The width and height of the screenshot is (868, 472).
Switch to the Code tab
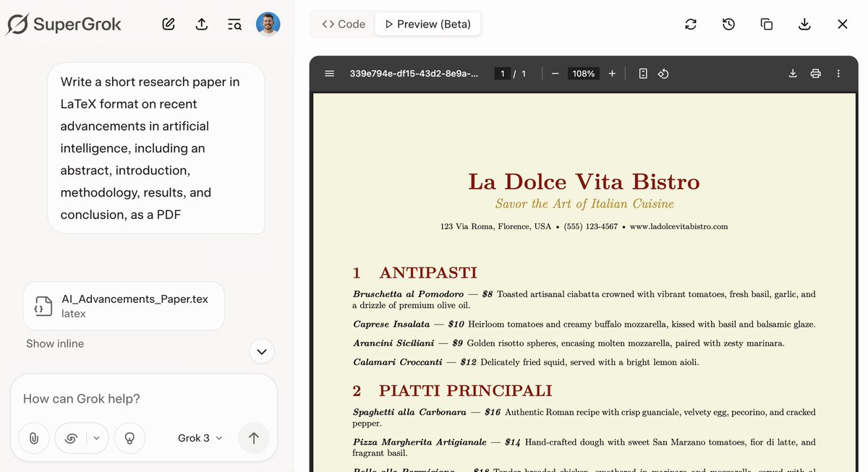[344, 24]
